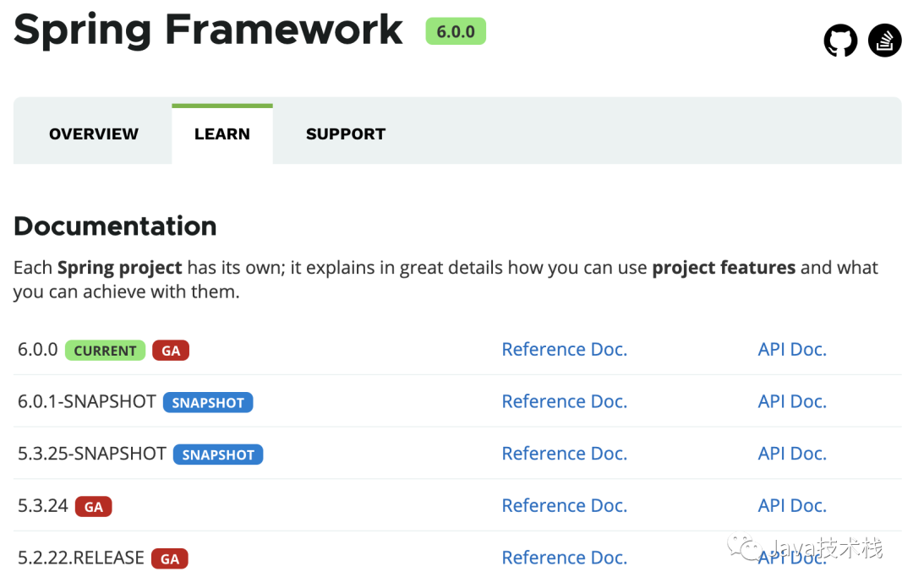The image size is (913, 588).
Task: Select the LEARN tab
Action: tap(221, 133)
